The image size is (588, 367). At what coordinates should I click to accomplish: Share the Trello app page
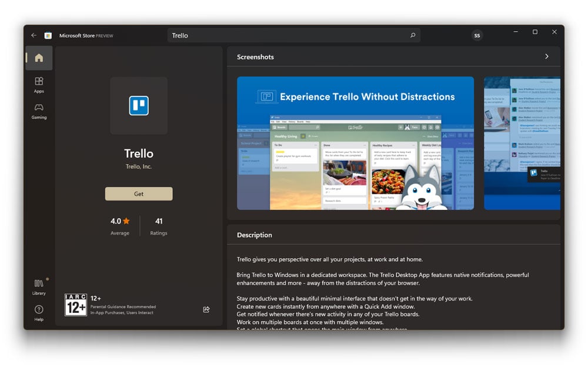[206, 309]
